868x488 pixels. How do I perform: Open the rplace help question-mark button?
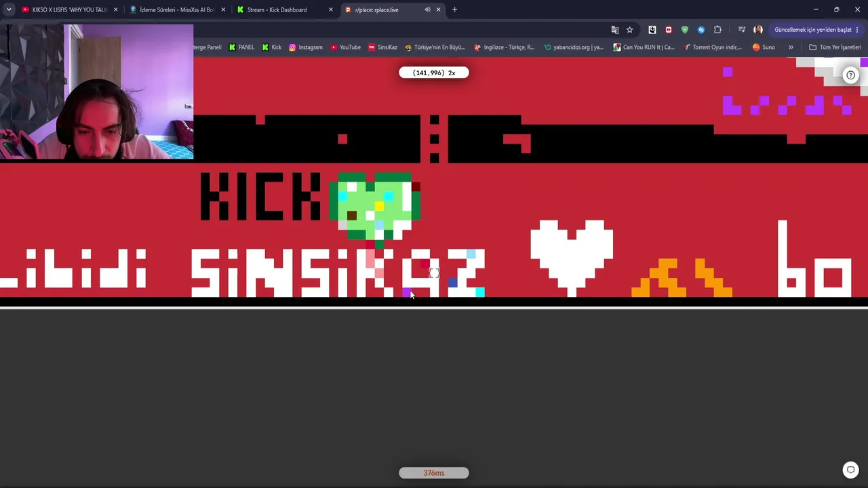850,75
